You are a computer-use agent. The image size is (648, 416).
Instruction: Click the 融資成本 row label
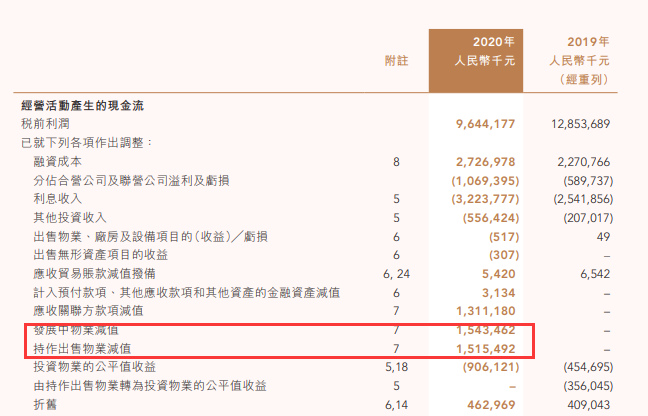[58, 162]
